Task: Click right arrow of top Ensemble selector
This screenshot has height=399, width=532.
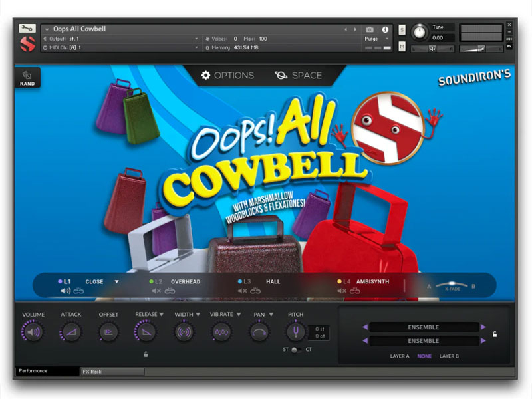Action: click(483, 327)
